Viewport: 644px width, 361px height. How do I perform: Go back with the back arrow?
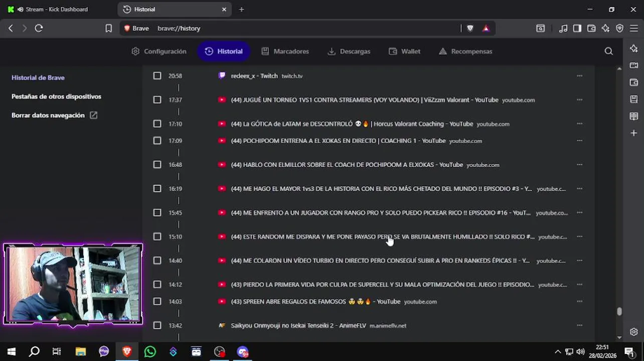(x=11, y=29)
